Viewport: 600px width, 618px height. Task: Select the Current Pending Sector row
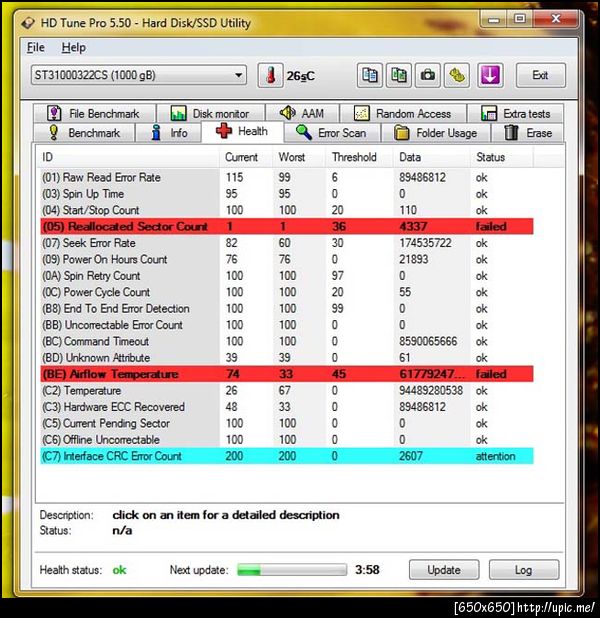[287, 423]
